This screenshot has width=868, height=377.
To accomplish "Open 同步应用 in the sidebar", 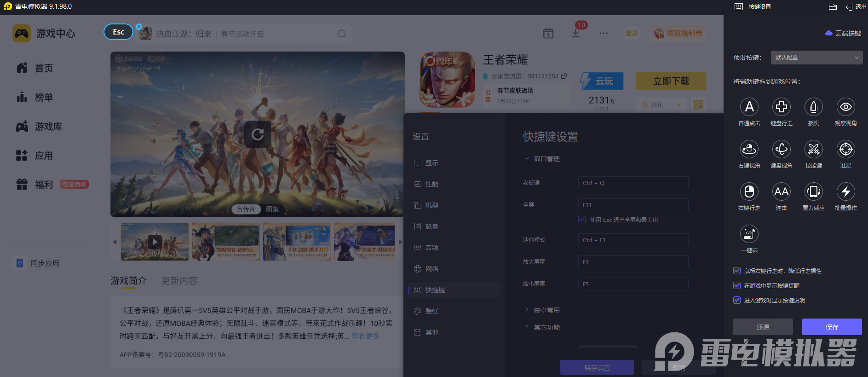I will (37, 263).
